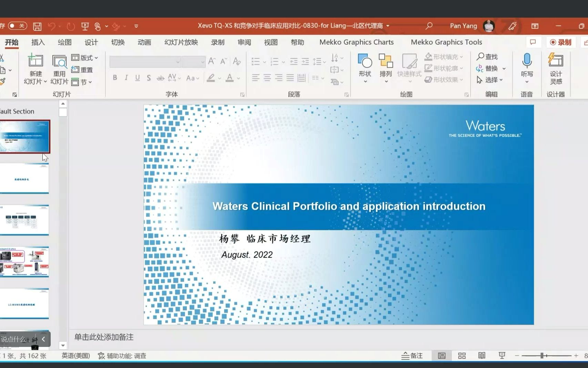Click the numbered list icon

click(275, 62)
